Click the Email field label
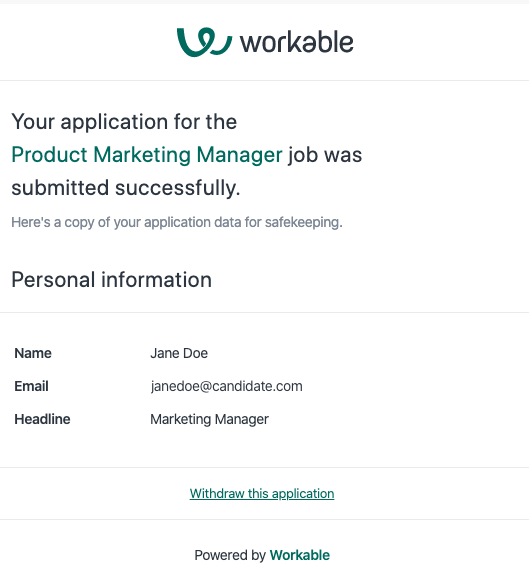This screenshot has width=529, height=583. coord(32,386)
